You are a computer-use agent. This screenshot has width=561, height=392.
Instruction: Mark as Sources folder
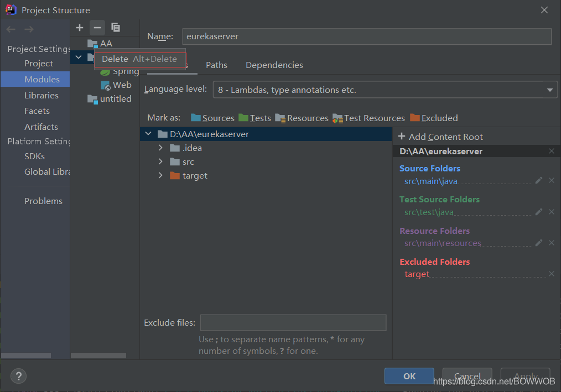(212, 118)
